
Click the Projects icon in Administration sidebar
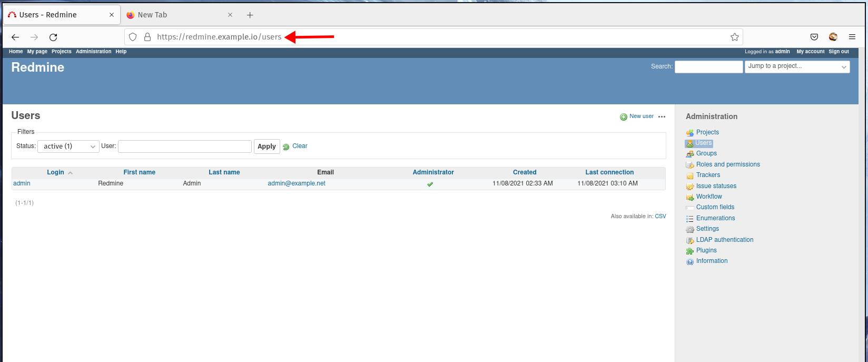[x=690, y=133]
